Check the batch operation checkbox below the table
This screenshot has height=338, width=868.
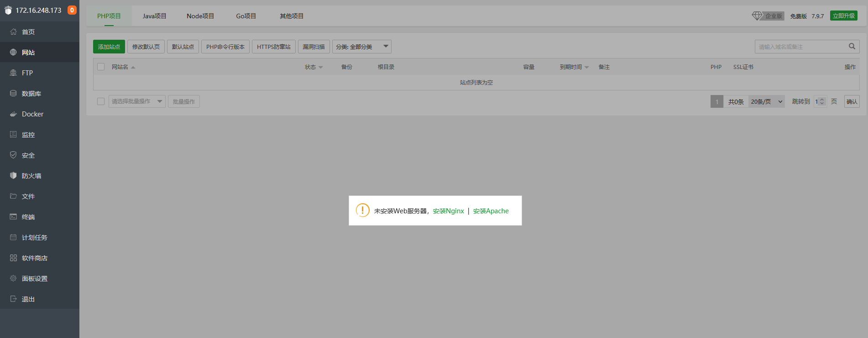(x=101, y=101)
